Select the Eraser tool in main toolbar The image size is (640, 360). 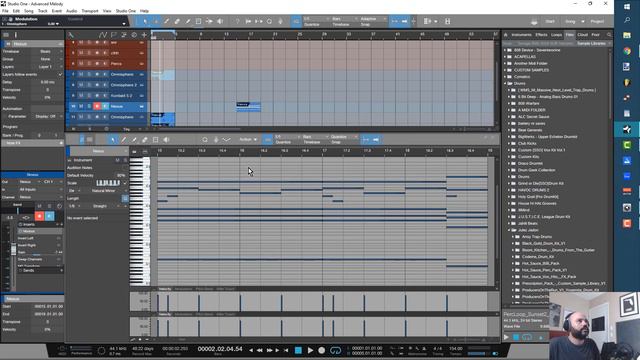tap(177, 21)
